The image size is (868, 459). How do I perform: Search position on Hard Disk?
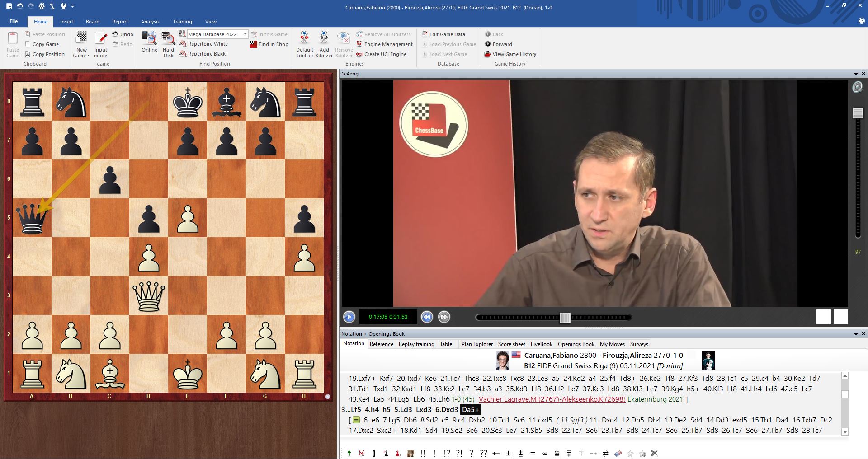168,45
